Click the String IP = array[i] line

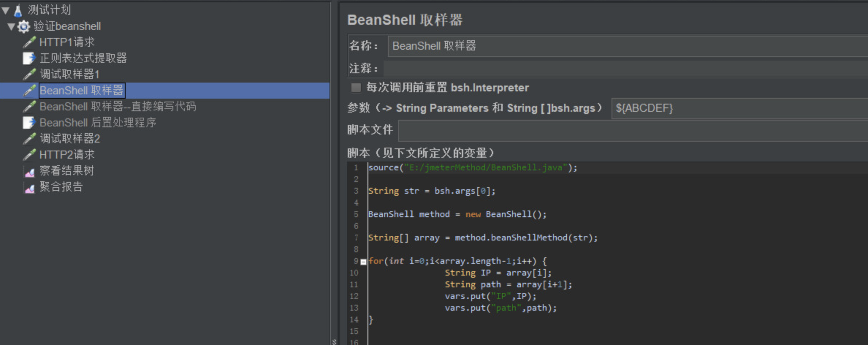pos(498,273)
